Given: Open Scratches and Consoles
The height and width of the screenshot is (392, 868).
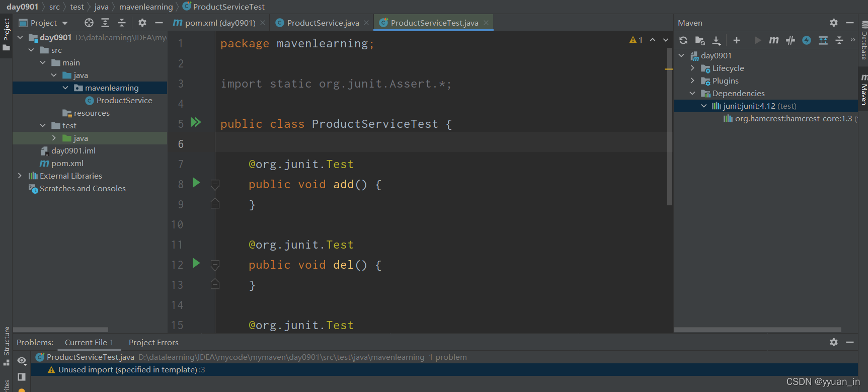Looking at the screenshot, I should coord(77,188).
